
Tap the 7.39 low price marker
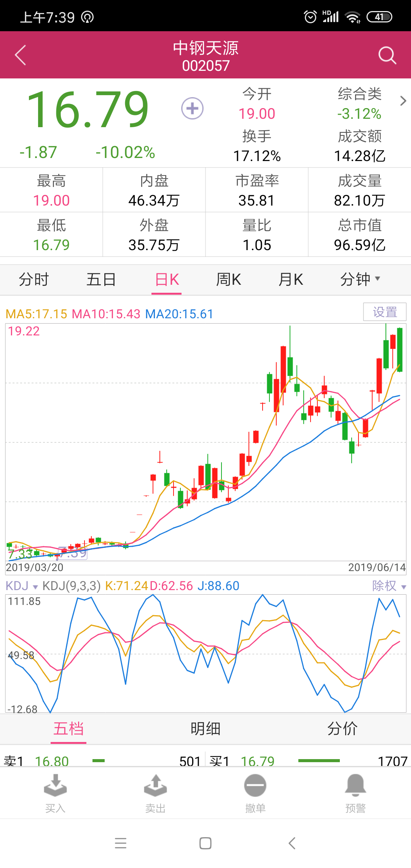click(x=73, y=553)
